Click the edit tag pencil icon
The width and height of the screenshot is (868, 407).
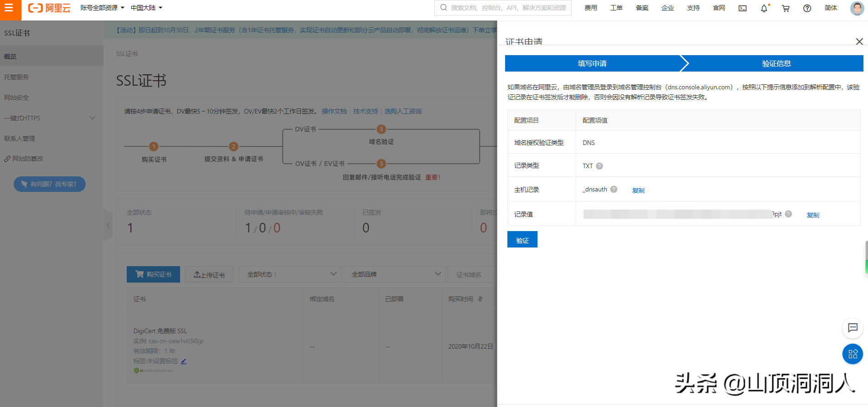(x=184, y=361)
